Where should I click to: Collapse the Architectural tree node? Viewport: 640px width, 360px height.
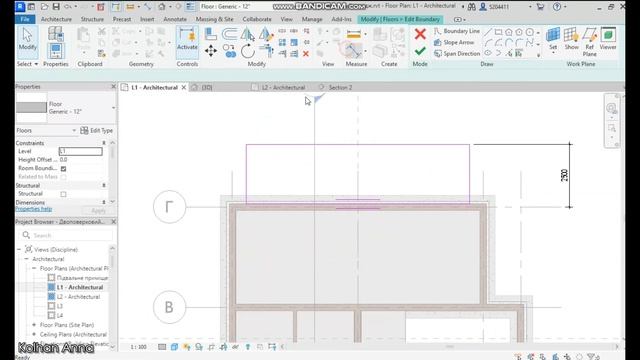click(x=27, y=259)
